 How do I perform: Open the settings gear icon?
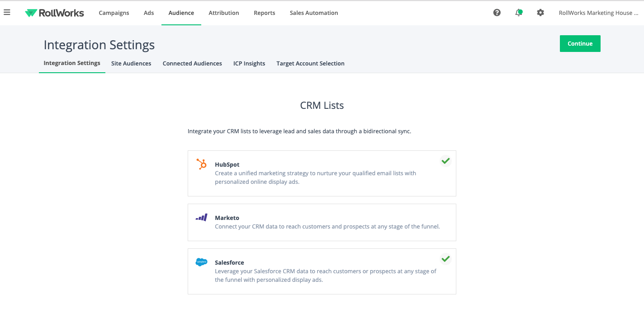tap(540, 12)
